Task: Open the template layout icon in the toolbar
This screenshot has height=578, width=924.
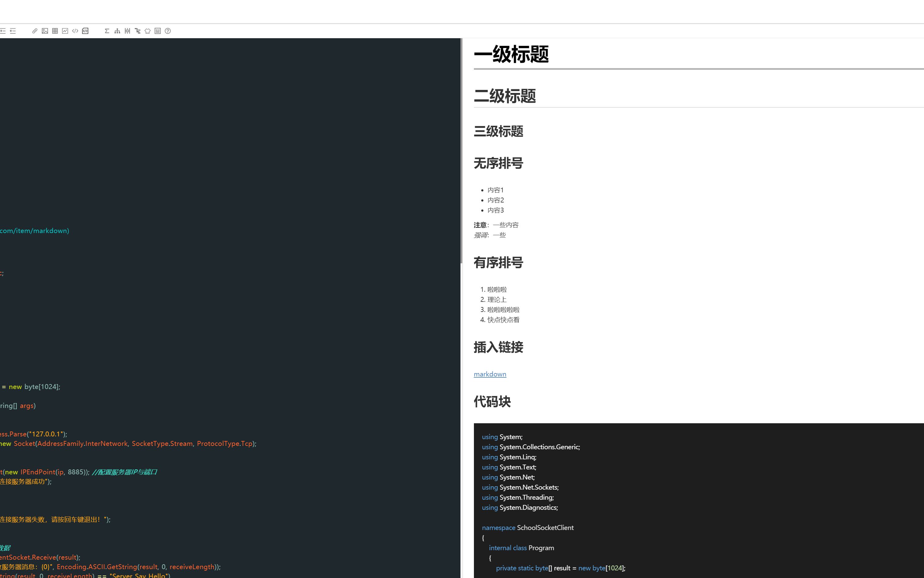Action: point(158,31)
